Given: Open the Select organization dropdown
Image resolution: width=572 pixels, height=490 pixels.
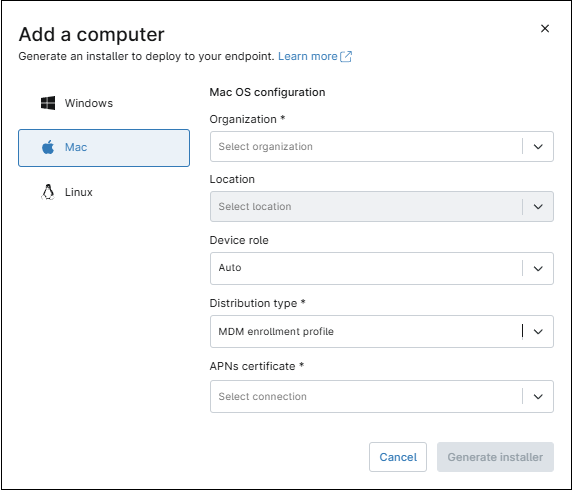Looking at the screenshot, I should coord(382,146).
